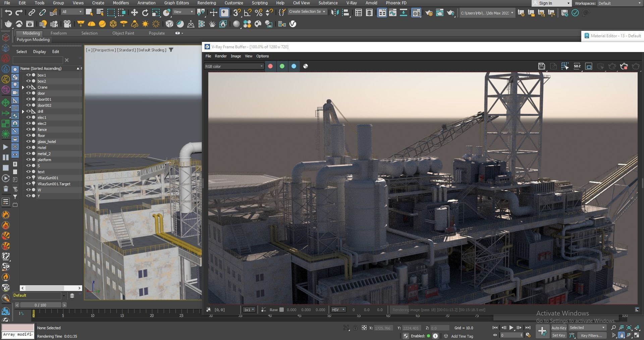
Task: Click the V-Ray logo toolbar icon
Action: tap(293, 24)
